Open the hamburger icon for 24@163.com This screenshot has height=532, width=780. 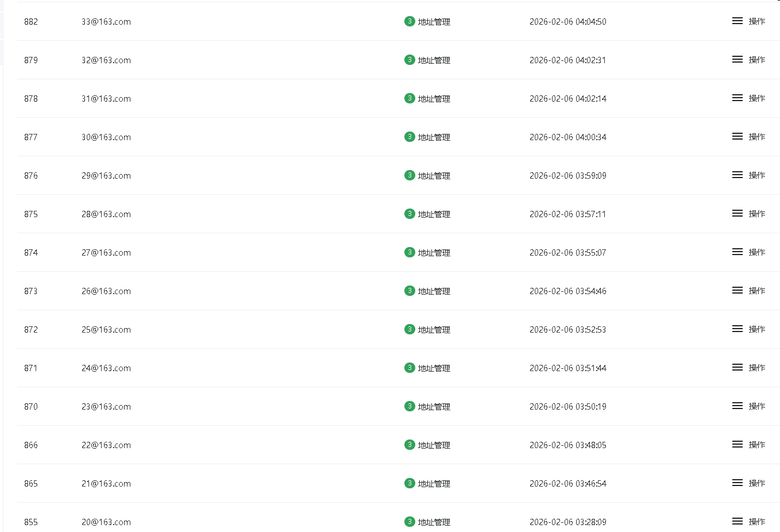(737, 368)
